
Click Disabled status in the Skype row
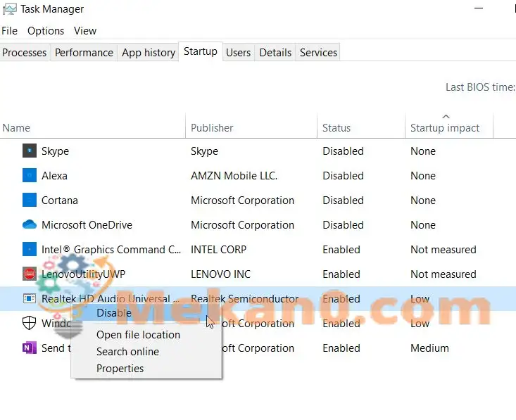click(x=343, y=151)
